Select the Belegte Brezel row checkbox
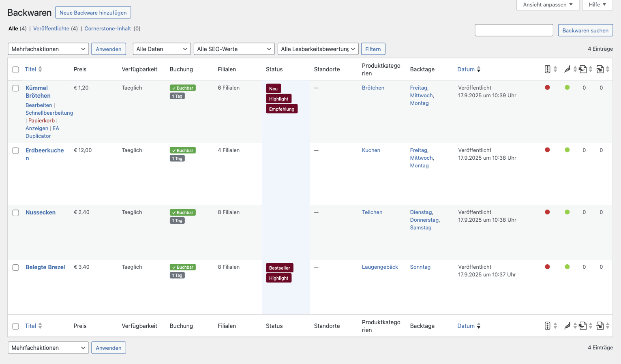The image size is (621, 364). [x=16, y=268]
